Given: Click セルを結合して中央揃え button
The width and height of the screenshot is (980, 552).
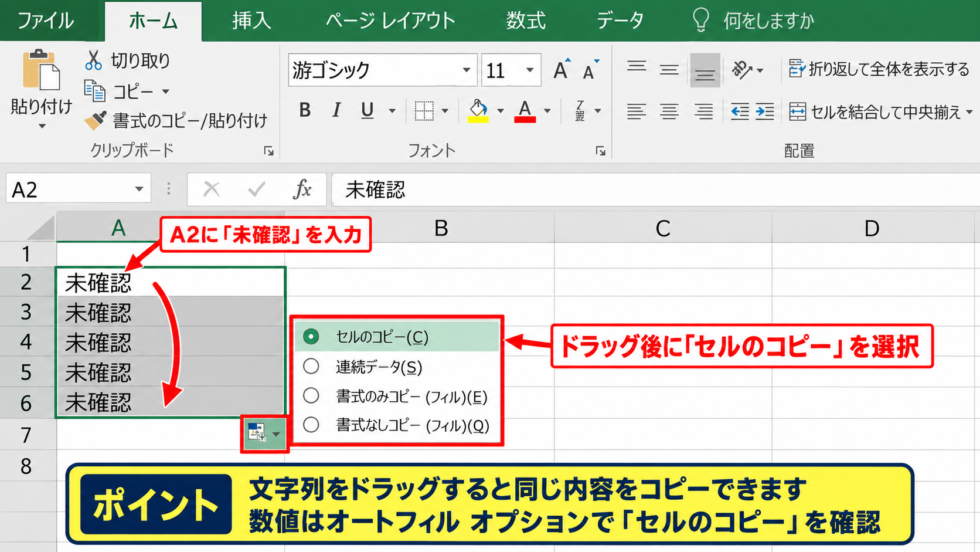Looking at the screenshot, I should coord(874,111).
